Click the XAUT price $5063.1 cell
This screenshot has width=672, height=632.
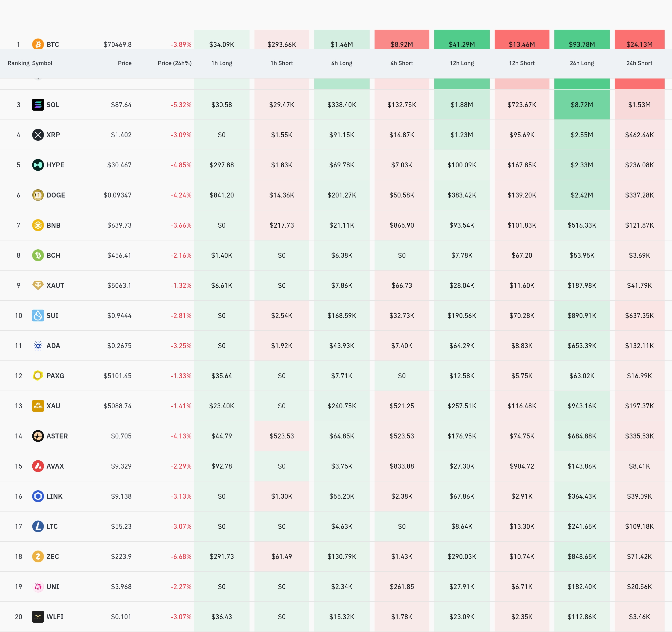[x=119, y=285]
